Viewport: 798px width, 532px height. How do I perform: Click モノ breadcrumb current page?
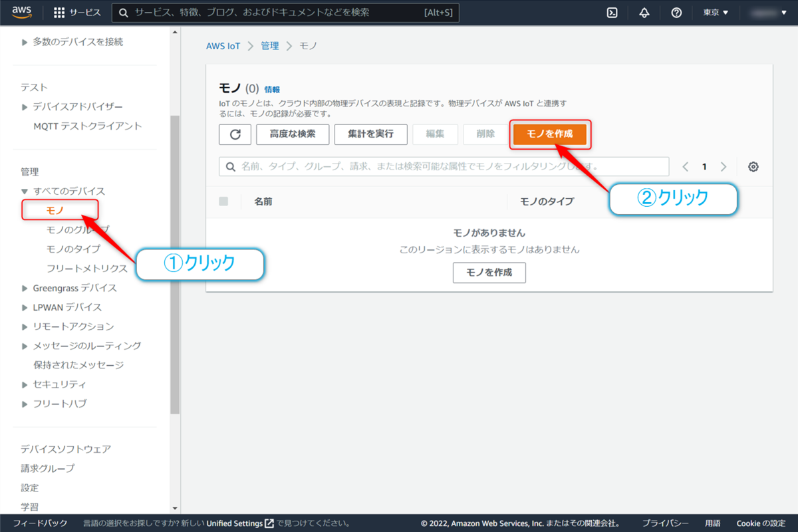[x=309, y=46]
